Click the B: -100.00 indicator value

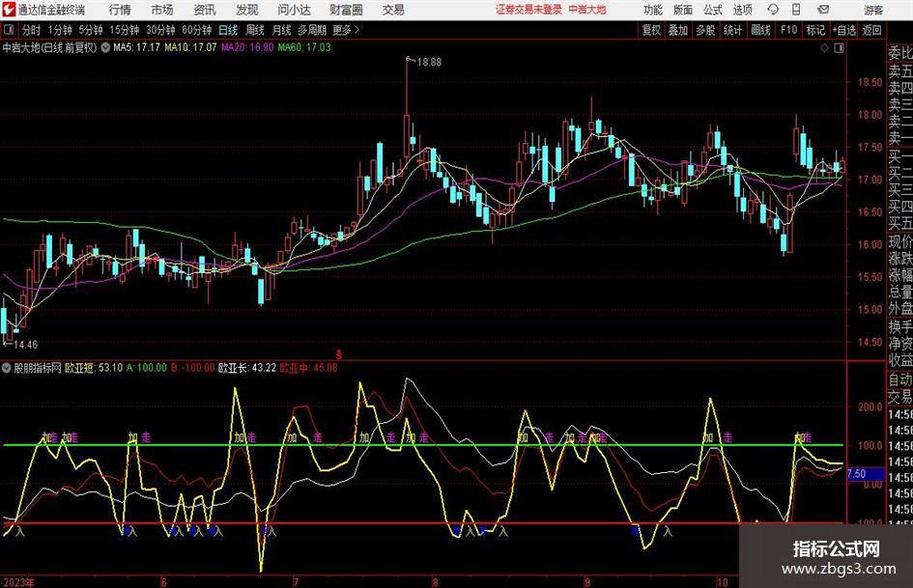192,368
